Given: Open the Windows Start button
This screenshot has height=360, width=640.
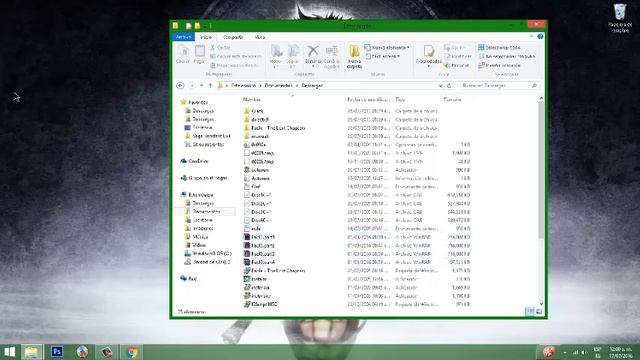Looking at the screenshot, I should click(x=9, y=352).
